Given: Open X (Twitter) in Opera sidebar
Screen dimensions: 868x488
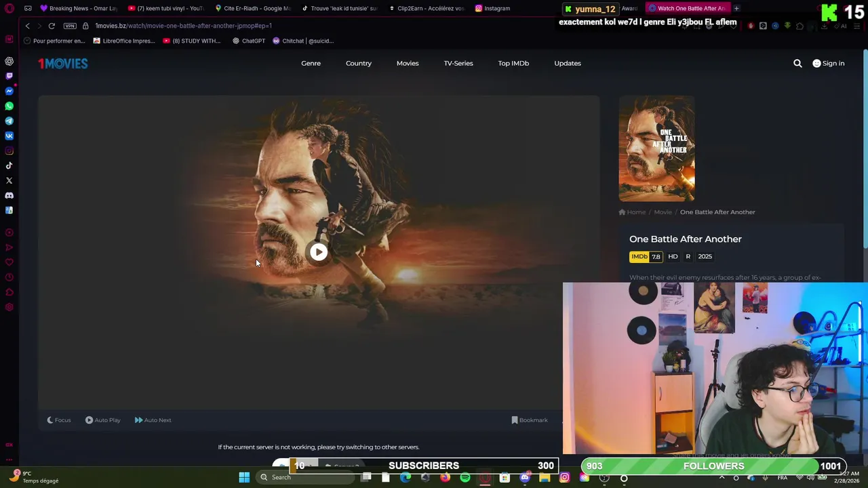Looking at the screenshot, I should 9,180.
